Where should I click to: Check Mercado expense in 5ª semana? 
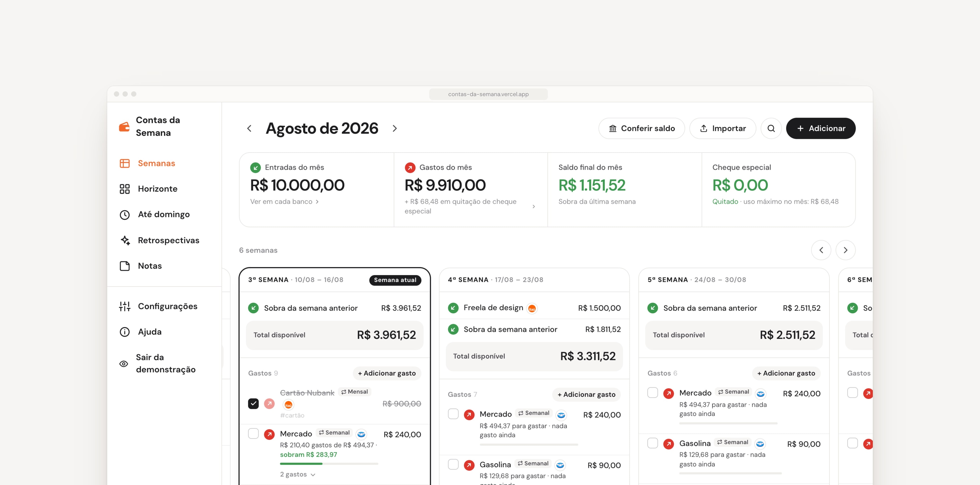click(x=653, y=393)
